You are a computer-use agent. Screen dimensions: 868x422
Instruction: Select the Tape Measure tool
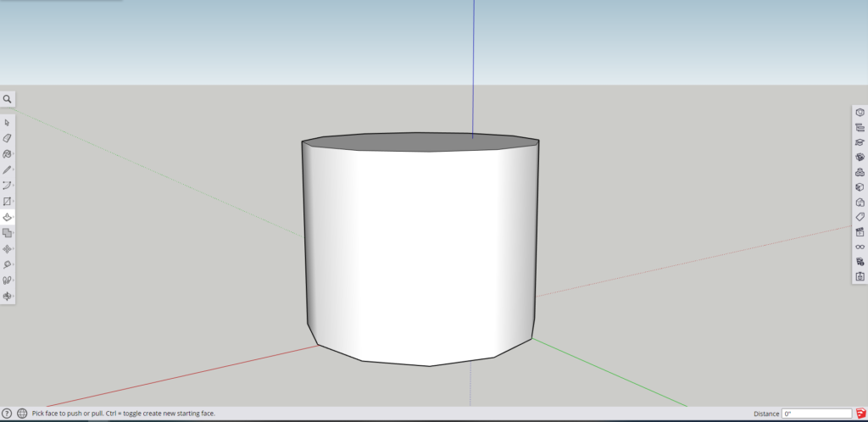coord(7,265)
